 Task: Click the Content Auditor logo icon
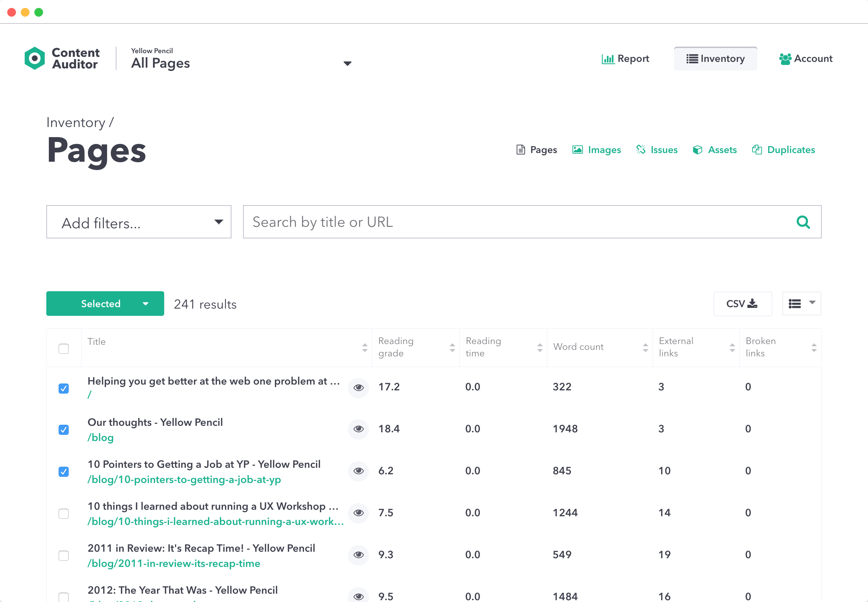[35, 59]
